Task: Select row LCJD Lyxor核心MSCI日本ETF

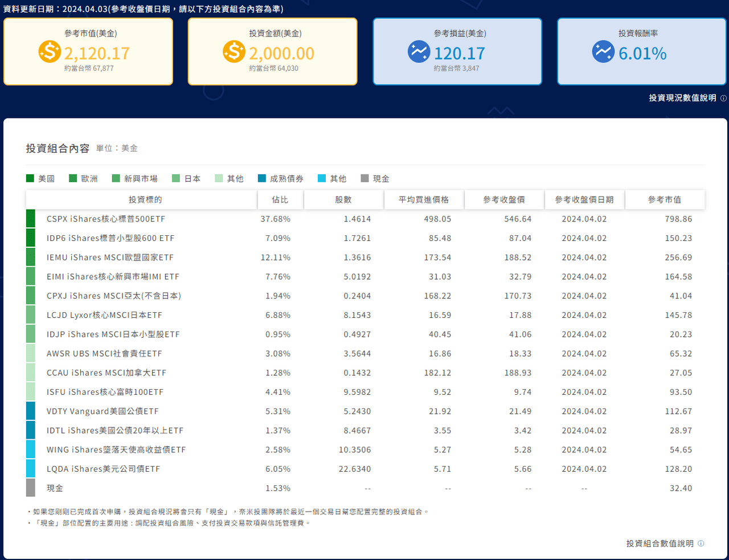Action: click(365, 315)
